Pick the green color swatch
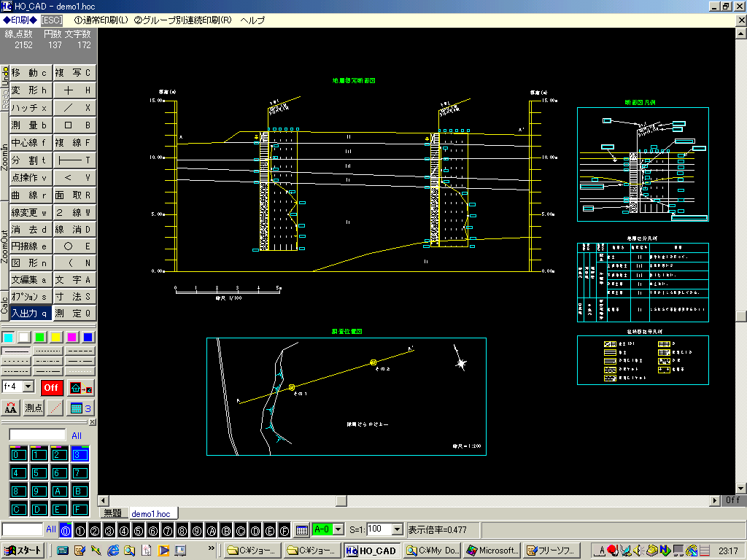The height and width of the screenshot is (560, 747). pos(40,338)
